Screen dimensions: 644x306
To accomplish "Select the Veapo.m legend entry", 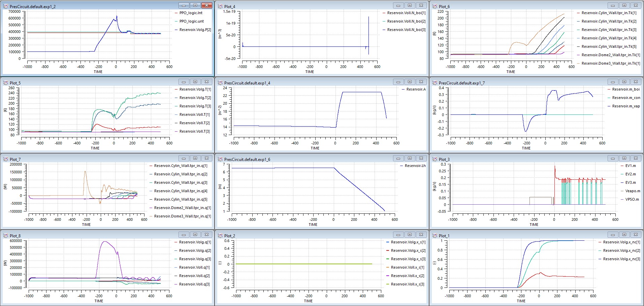I will [x=631, y=191].
